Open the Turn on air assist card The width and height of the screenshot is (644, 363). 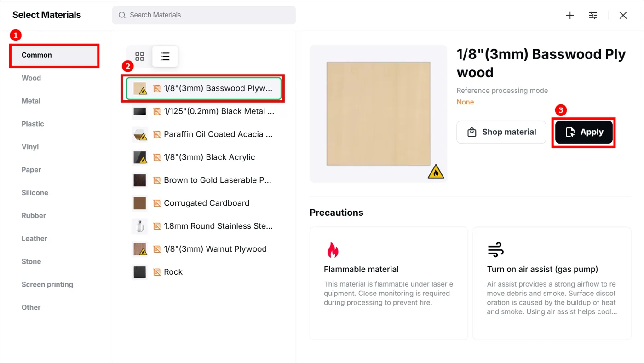pos(552,283)
